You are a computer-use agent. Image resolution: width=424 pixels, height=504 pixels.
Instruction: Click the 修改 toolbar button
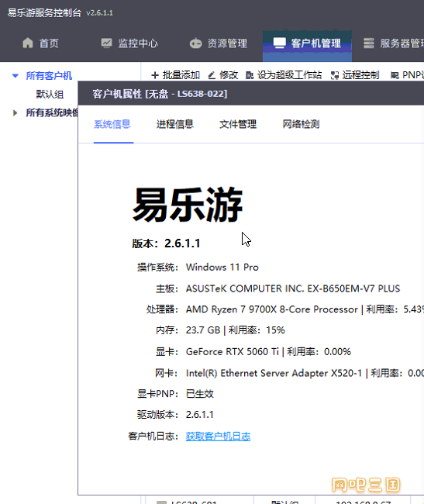coord(223,75)
